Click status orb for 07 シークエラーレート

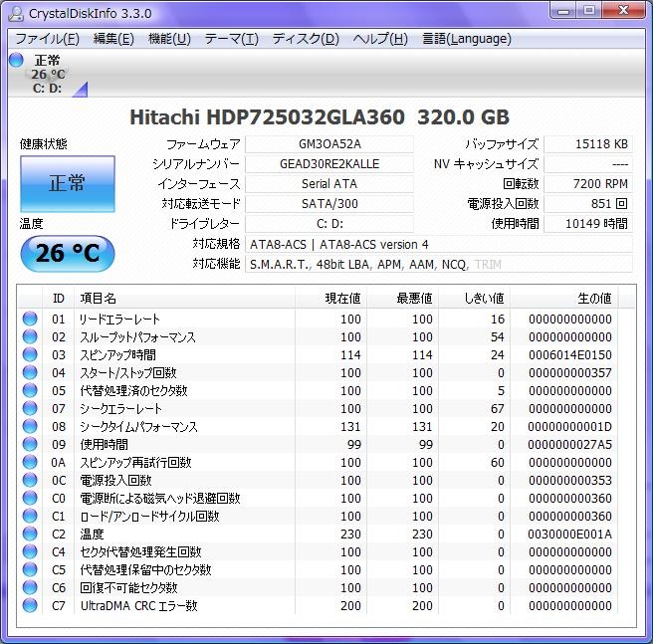(x=30, y=408)
